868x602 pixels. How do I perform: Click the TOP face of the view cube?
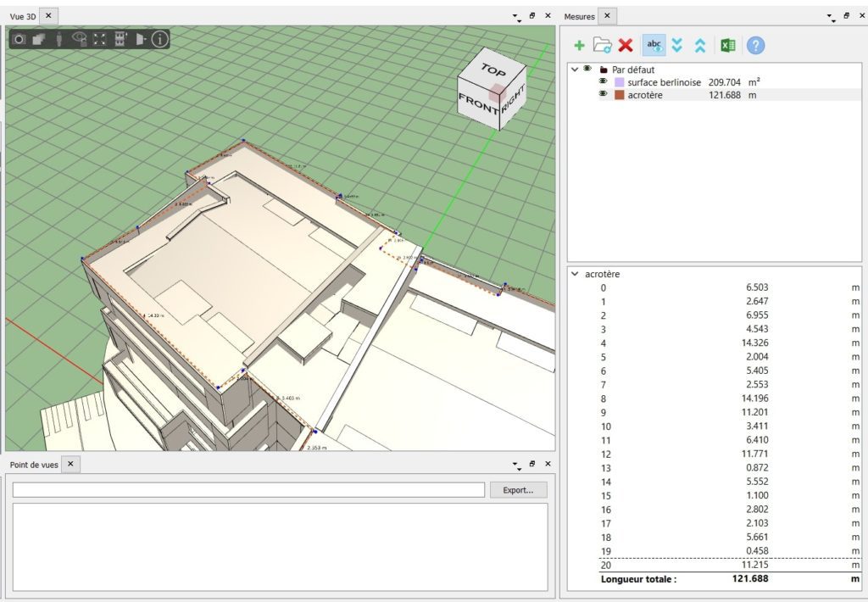pyautogui.click(x=492, y=70)
